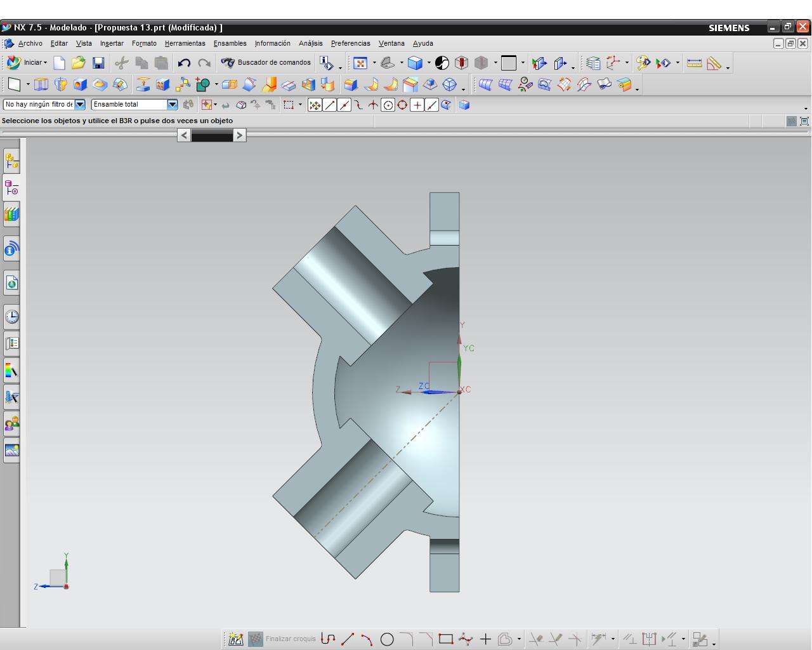Toggle Quadrant Point snap option
The height and width of the screenshot is (650, 812).
click(402, 105)
